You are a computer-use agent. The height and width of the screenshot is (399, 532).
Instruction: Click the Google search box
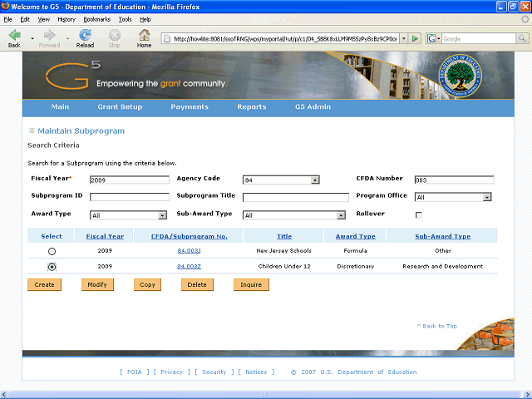pyautogui.click(x=479, y=39)
